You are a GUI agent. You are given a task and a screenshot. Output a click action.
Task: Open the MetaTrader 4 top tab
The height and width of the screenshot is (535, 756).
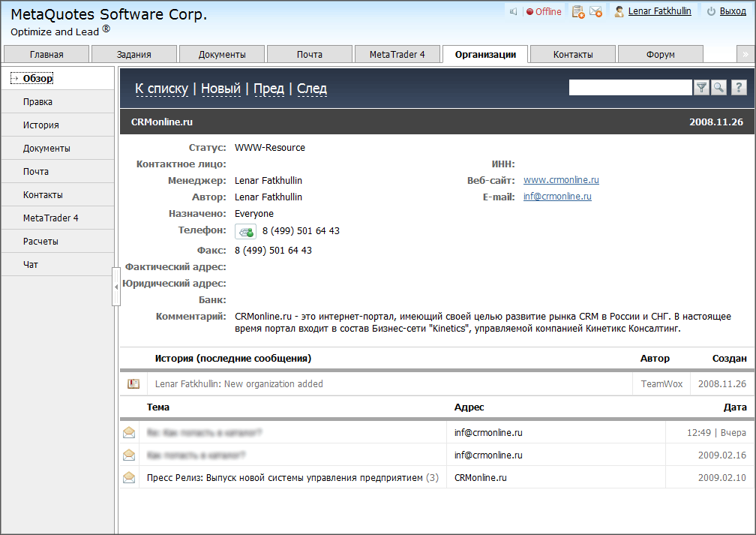(397, 55)
